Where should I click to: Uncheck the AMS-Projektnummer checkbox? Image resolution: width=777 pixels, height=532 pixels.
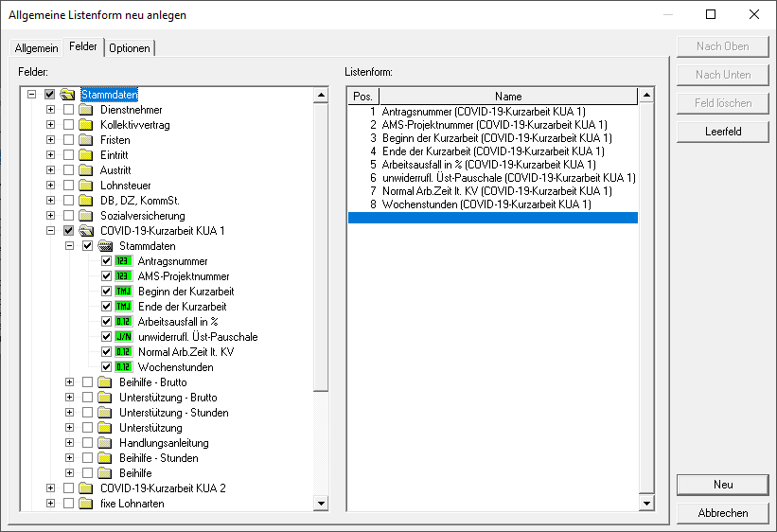pyautogui.click(x=106, y=276)
